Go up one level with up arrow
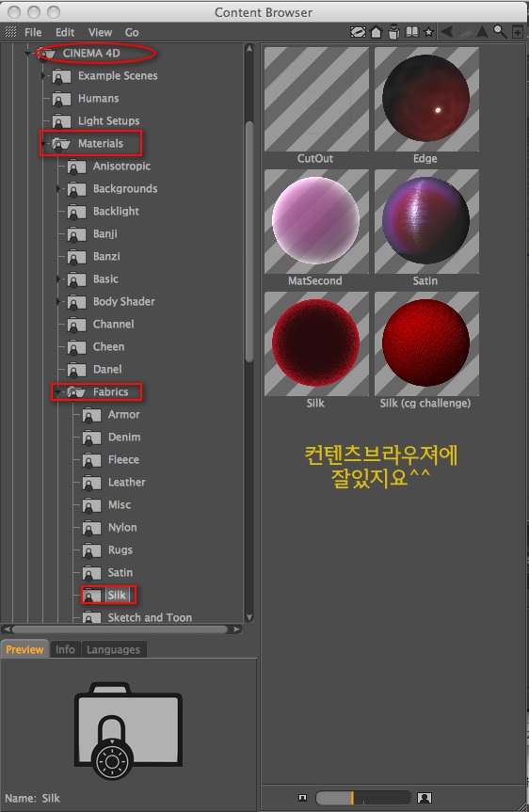The height and width of the screenshot is (812, 529). [482, 32]
